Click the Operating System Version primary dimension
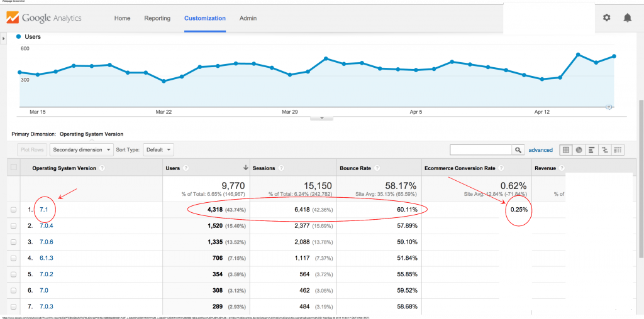Screen dimensions: 644x319 (x=91, y=134)
